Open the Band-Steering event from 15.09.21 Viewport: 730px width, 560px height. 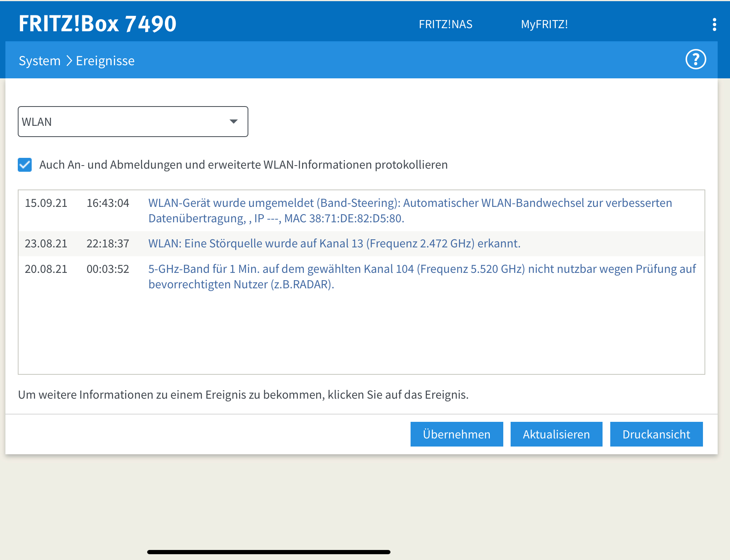(410, 211)
